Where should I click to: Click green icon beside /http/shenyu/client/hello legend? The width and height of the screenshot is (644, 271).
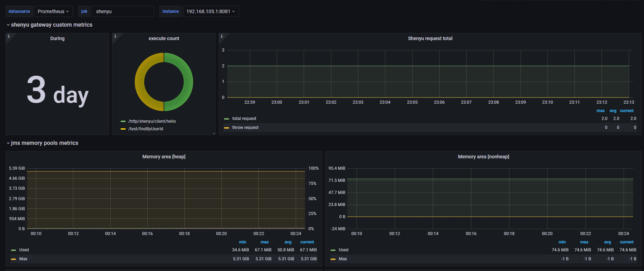123,121
